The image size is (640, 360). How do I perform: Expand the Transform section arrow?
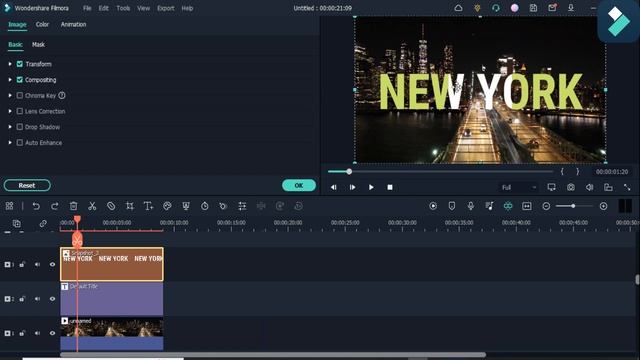pyautogui.click(x=10, y=64)
